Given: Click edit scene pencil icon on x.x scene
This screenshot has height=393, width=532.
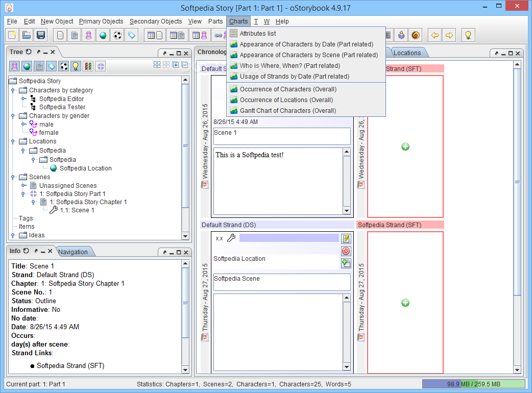Looking at the screenshot, I should pyautogui.click(x=346, y=239).
